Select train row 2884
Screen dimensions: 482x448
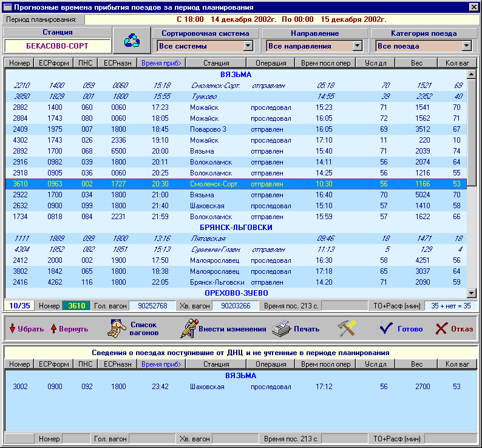pos(236,118)
